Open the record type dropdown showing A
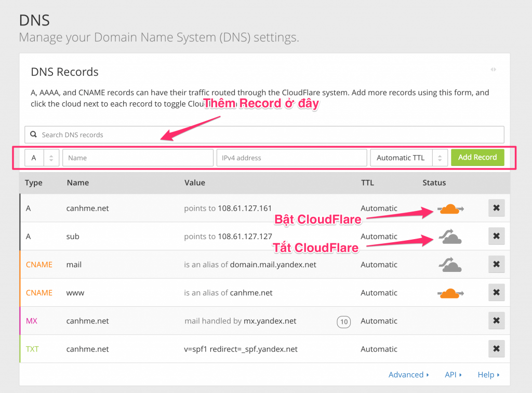The width and height of the screenshot is (532, 393). pyautogui.click(x=42, y=158)
